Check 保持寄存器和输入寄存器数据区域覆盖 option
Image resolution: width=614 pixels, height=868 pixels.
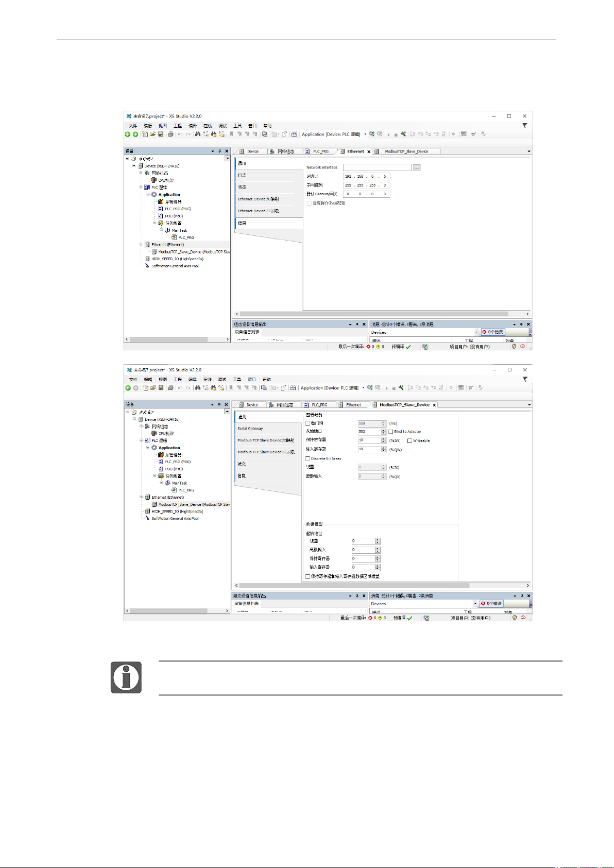click(x=308, y=576)
